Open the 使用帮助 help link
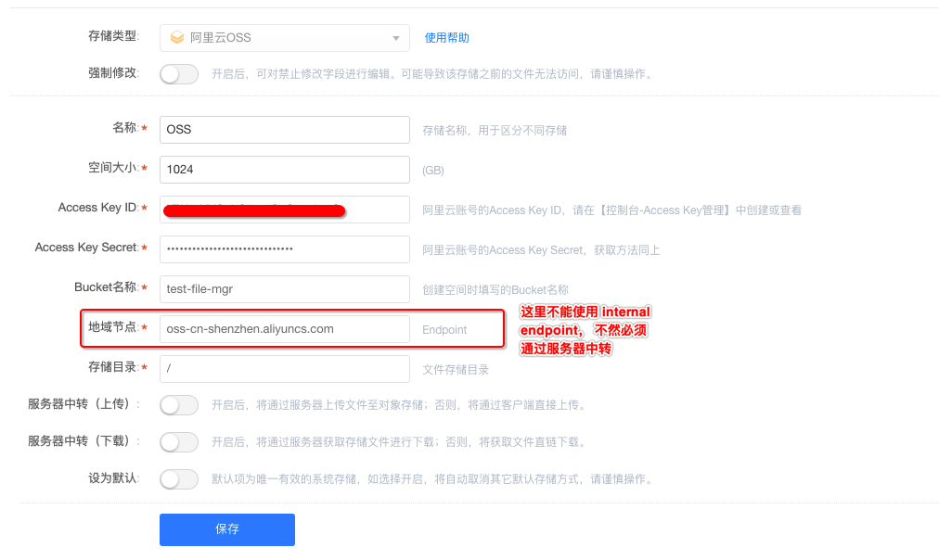This screenshot has height=560, width=939. tap(446, 38)
